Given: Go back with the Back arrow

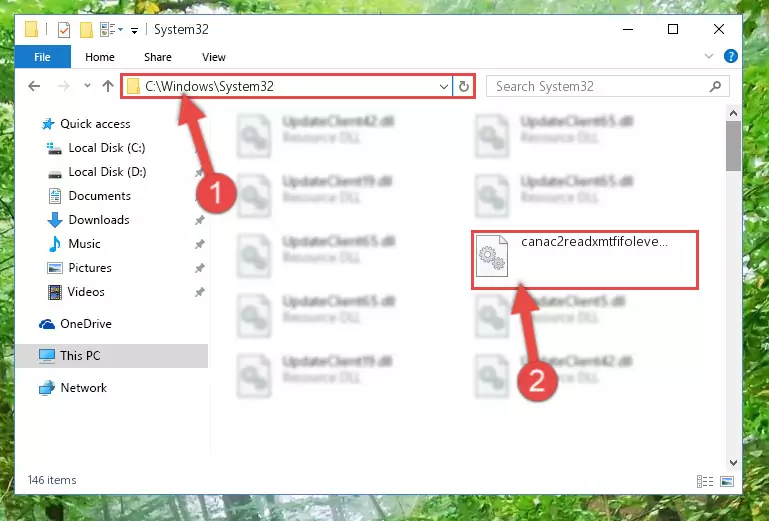Looking at the screenshot, I should pyautogui.click(x=34, y=86).
